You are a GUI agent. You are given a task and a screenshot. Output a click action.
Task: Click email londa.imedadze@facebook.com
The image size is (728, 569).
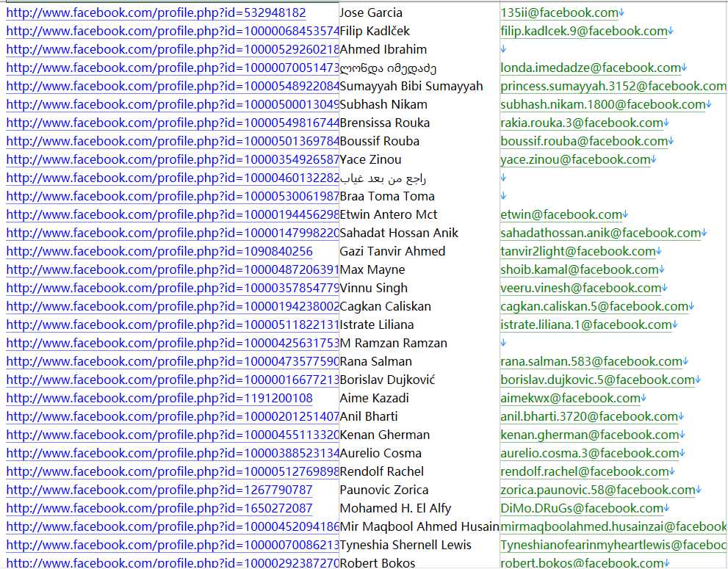point(591,68)
